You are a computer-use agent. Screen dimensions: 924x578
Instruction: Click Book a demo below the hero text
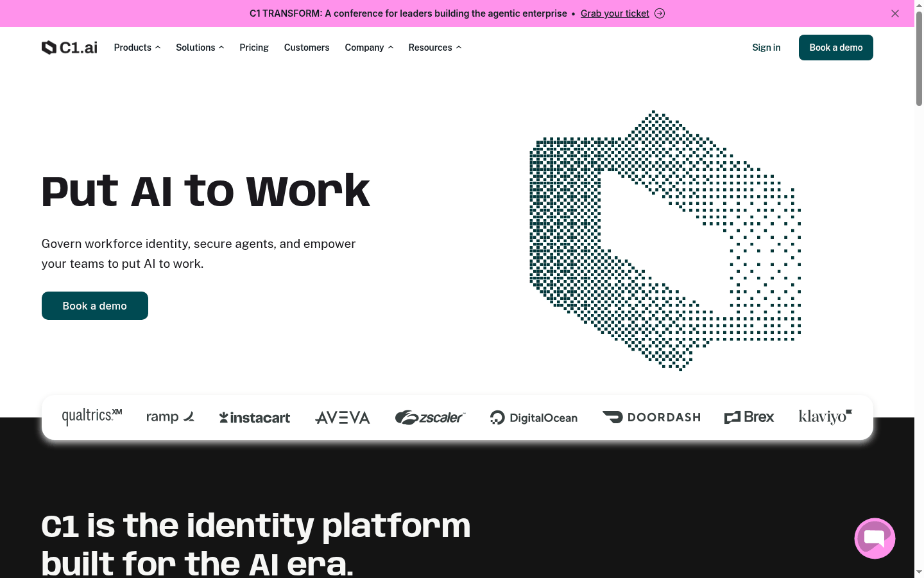[95, 306]
